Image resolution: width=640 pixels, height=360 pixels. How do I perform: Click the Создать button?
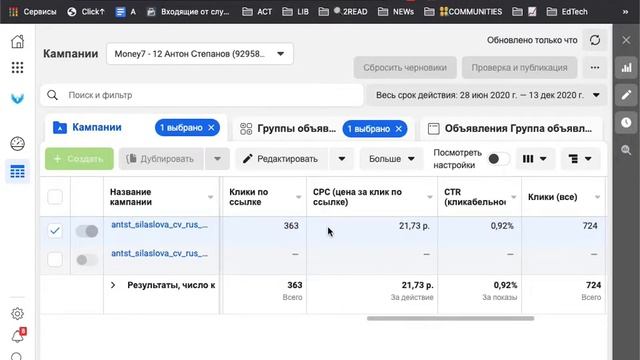(79, 159)
